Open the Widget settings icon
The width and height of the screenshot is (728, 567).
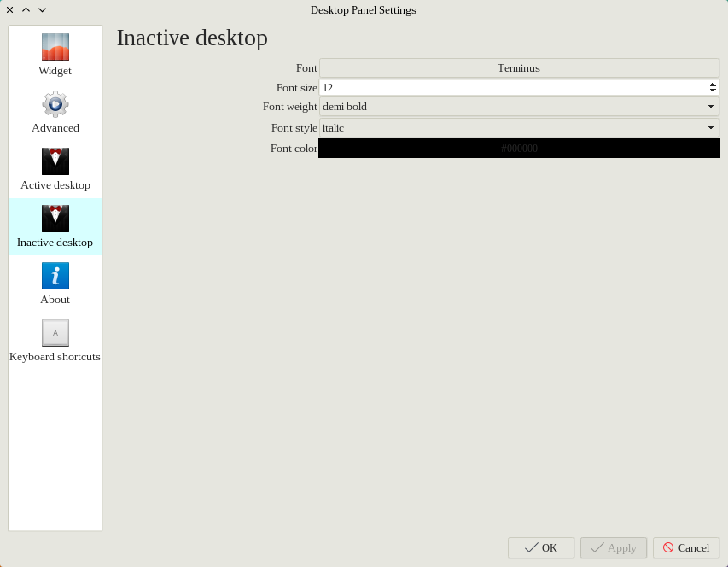[x=55, y=47]
